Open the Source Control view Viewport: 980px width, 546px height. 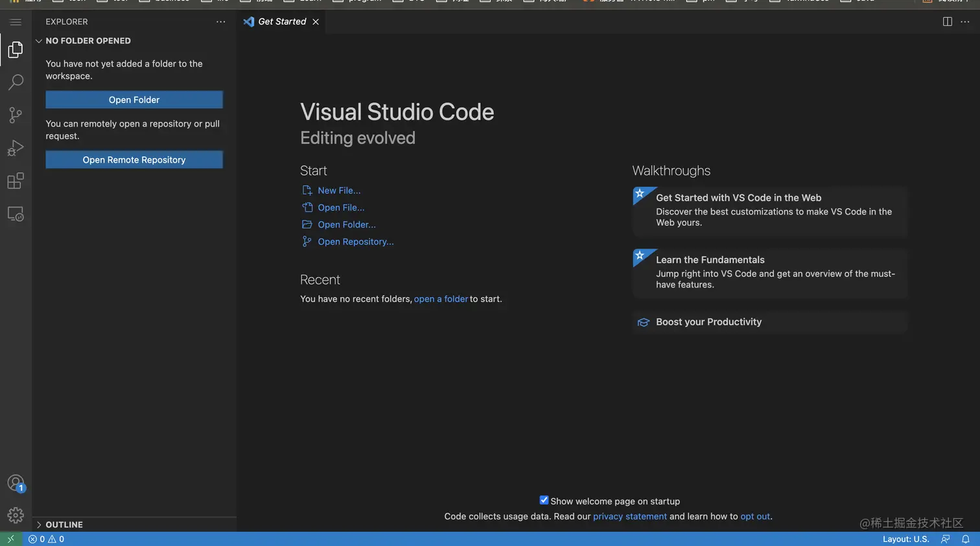16,115
